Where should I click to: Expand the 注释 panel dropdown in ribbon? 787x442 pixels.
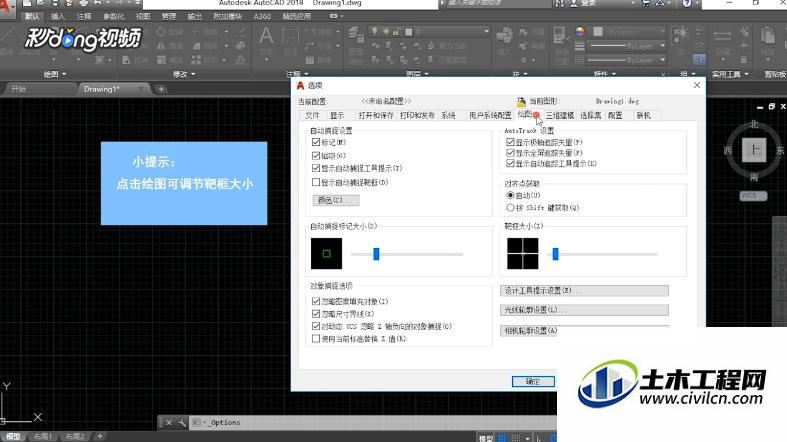click(298, 74)
